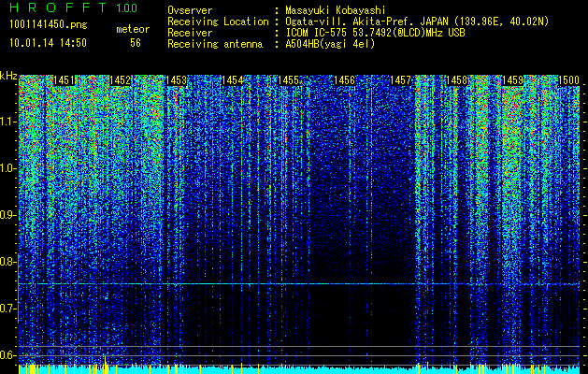This screenshot has width=588, height=374.
Task: Click the 1455 time marker
Action: (288, 80)
